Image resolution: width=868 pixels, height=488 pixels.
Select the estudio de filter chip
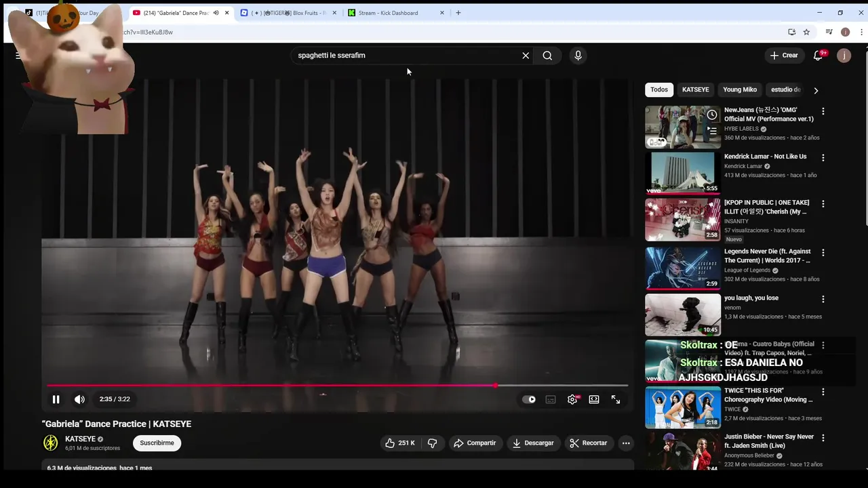785,89
